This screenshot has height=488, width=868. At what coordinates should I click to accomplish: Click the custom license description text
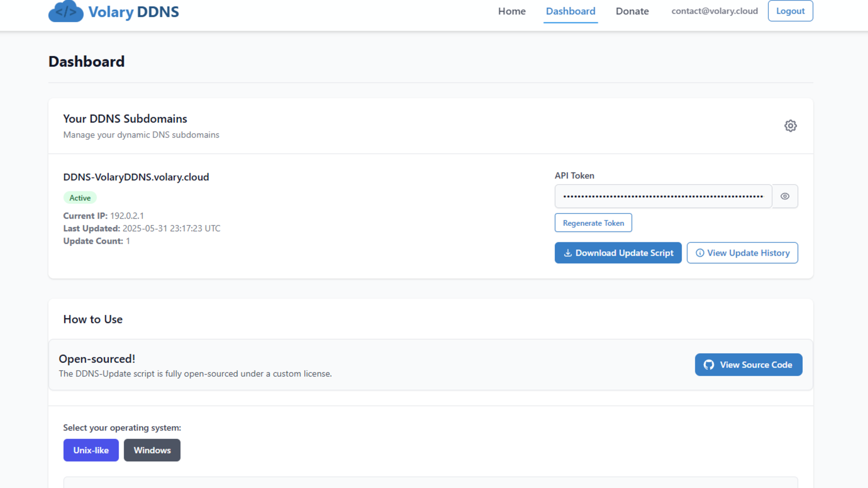point(195,374)
